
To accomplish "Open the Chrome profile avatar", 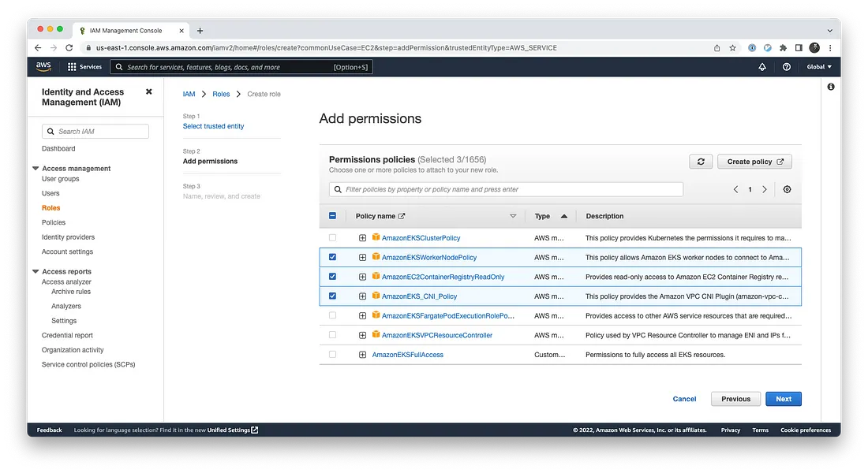I will [x=814, y=48].
